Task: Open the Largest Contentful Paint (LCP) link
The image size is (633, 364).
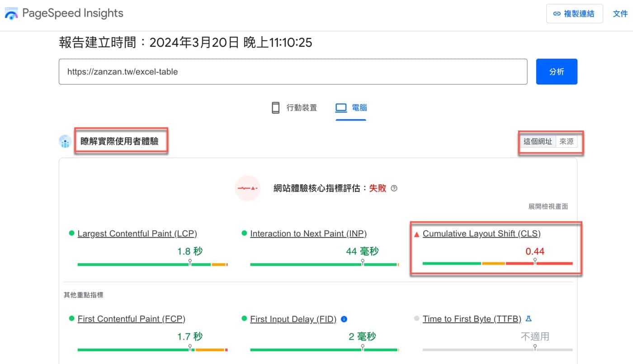Action: [x=137, y=233]
